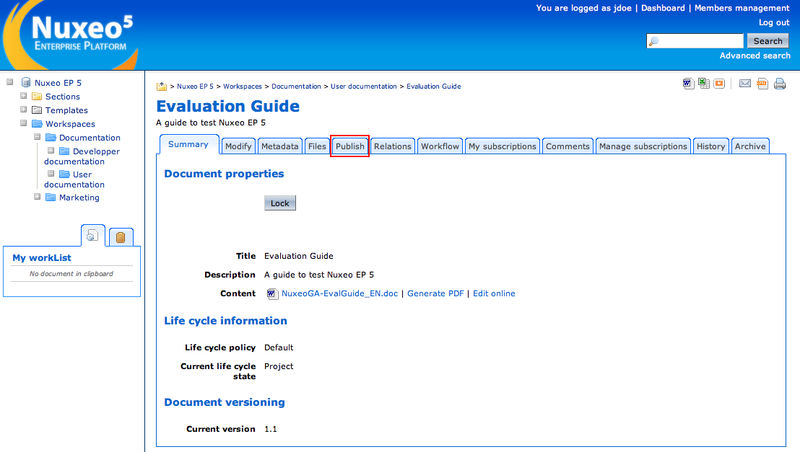Open Documentation in the breadcrumb
Viewport: 800px width, 452px height.
(x=296, y=87)
